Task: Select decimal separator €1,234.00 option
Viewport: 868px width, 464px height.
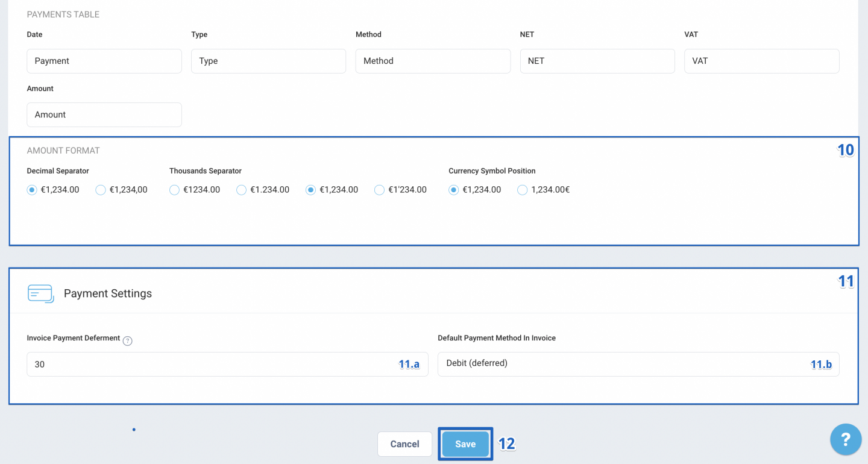Action: [32, 190]
